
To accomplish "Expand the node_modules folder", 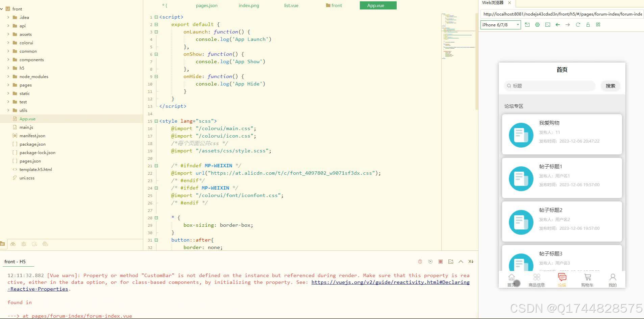I will pos(8,76).
